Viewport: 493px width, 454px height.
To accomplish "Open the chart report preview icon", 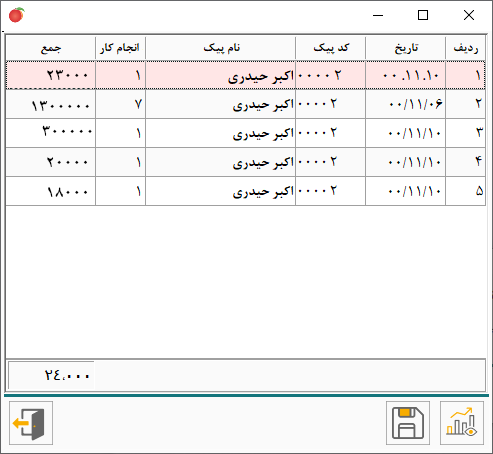I will click(x=462, y=423).
